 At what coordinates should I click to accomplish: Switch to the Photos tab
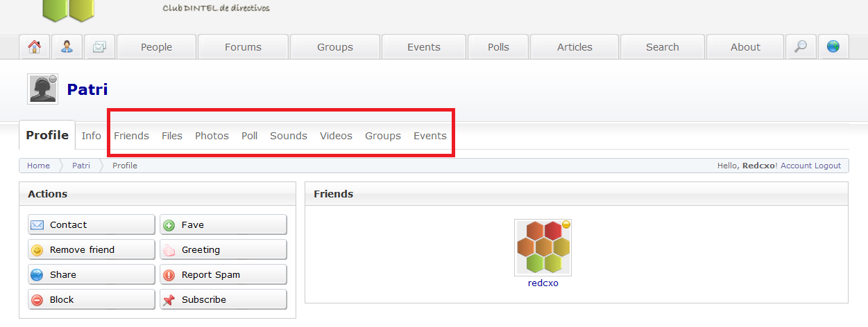(x=212, y=136)
